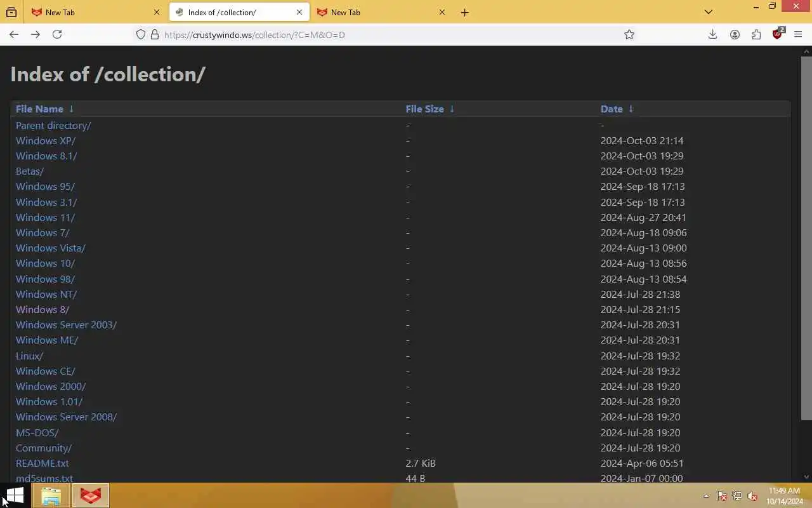
Task: Open the account profile icon
Action: pos(735,35)
